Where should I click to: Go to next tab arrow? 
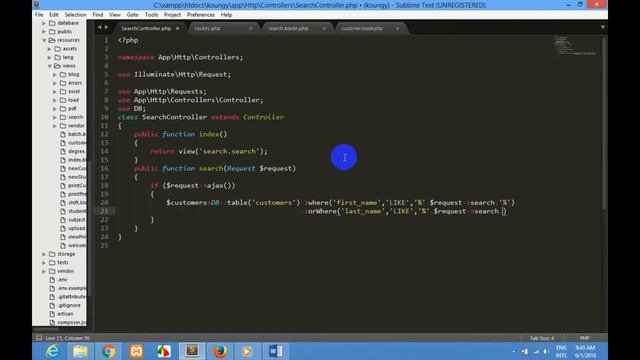pyautogui.click(x=107, y=27)
